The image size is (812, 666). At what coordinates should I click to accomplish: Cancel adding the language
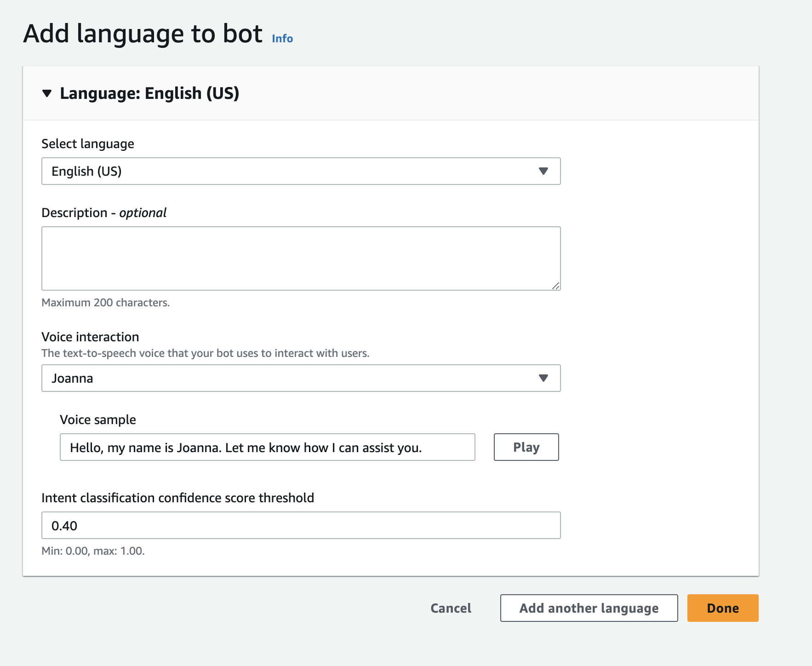coord(451,608)
